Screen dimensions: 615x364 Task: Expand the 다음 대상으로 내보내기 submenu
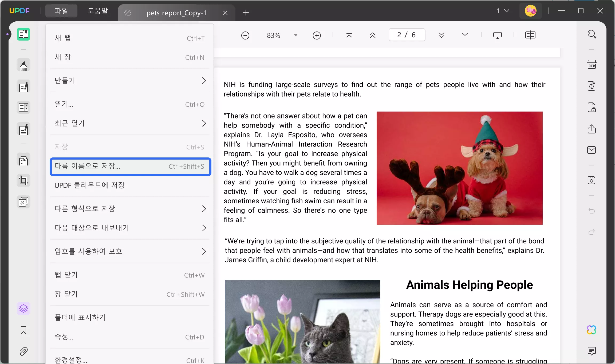point(130,228)
